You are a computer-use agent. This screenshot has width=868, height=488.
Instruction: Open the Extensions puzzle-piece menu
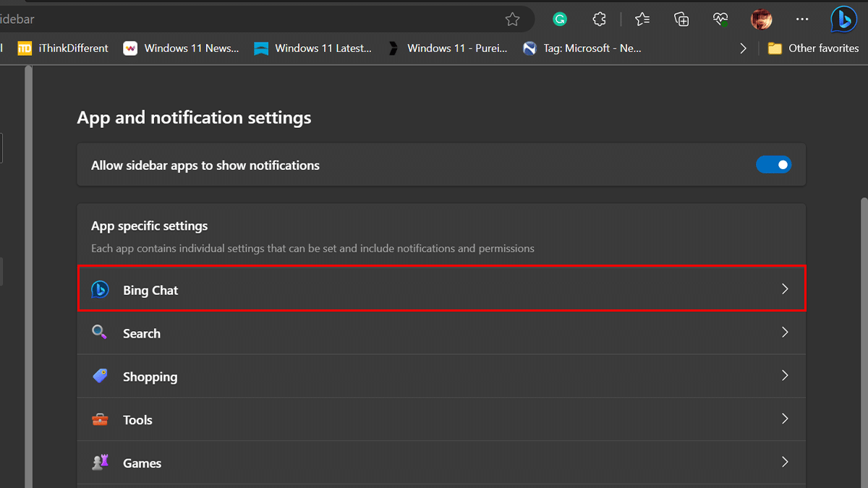point(598,20)
